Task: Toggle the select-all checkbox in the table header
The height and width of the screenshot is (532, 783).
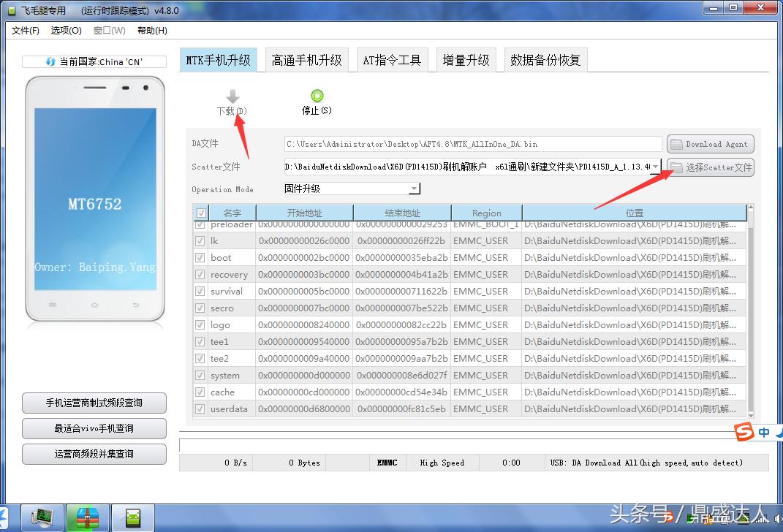Action: point(200,212)
